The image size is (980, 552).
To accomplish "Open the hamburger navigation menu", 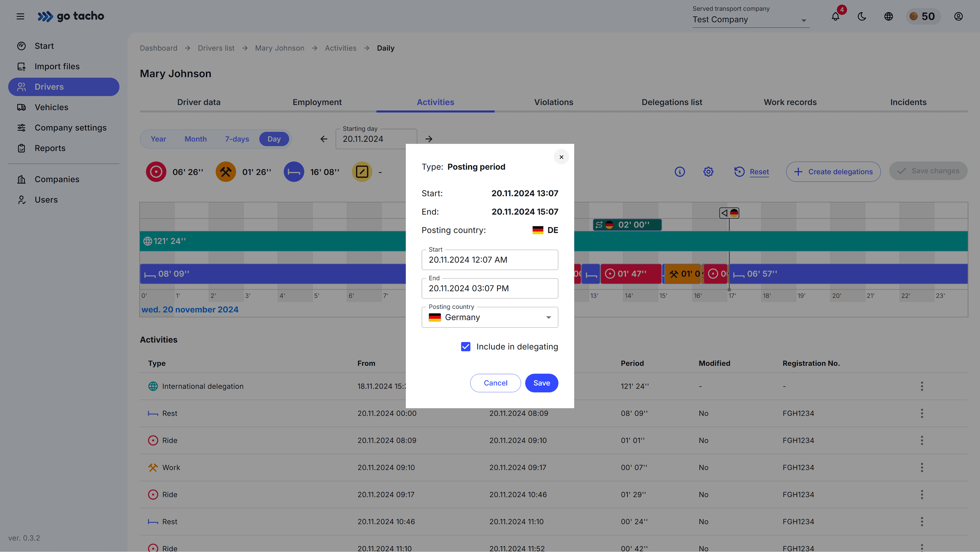I will (20, 16).
